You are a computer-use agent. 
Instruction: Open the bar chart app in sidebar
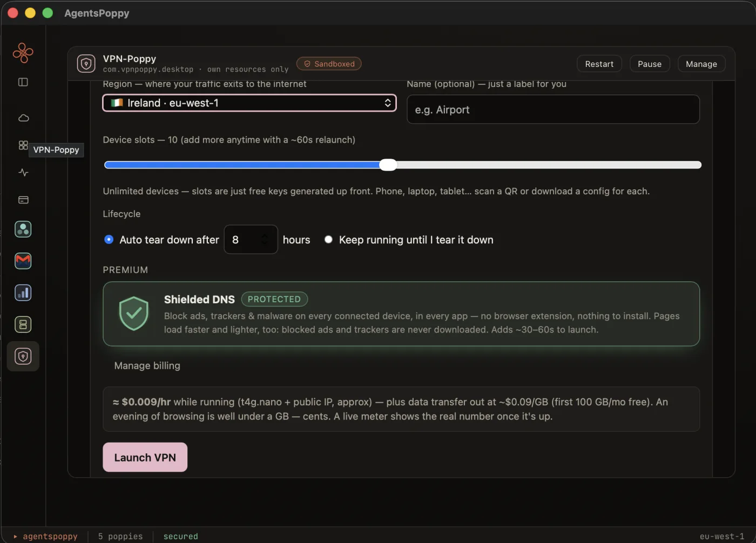(x=23, y=293)
